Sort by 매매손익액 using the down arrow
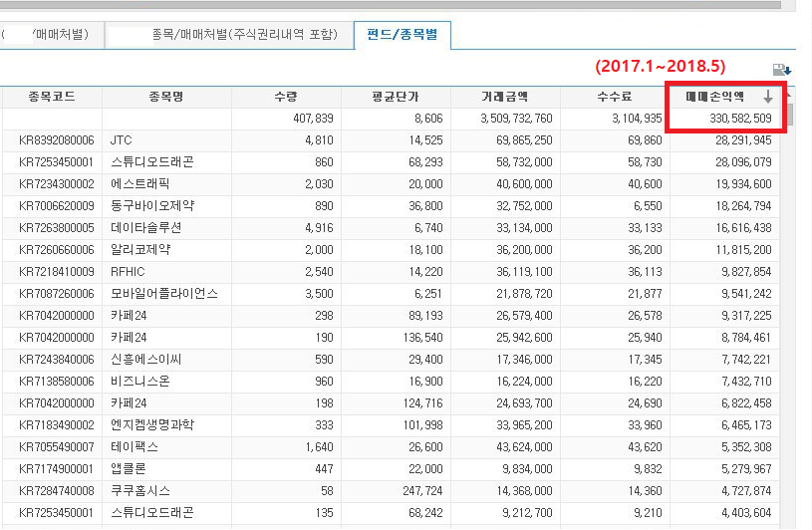This screenshot has height=530, width=812. tap(767, 97)
